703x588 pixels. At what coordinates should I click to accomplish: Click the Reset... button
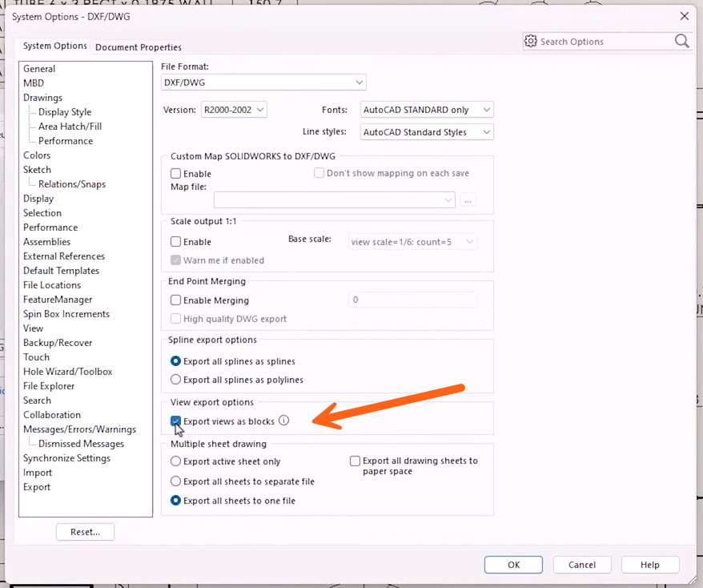coord(85,532)
